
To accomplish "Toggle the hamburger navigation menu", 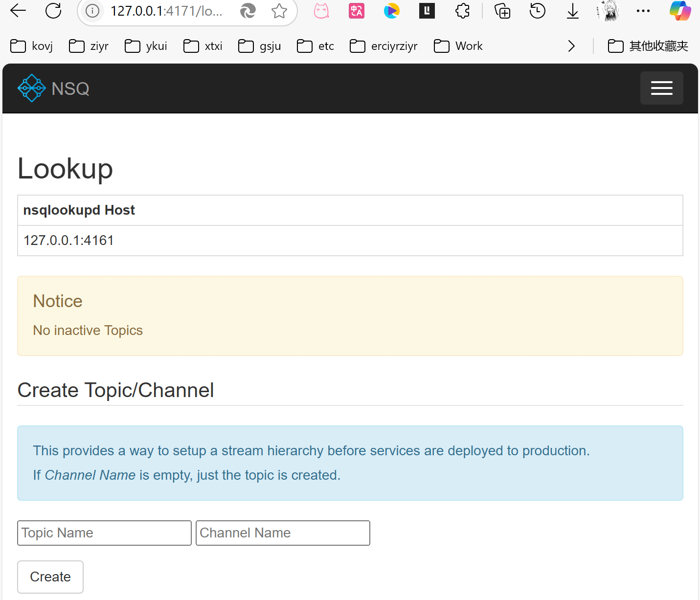I will 661,88.
